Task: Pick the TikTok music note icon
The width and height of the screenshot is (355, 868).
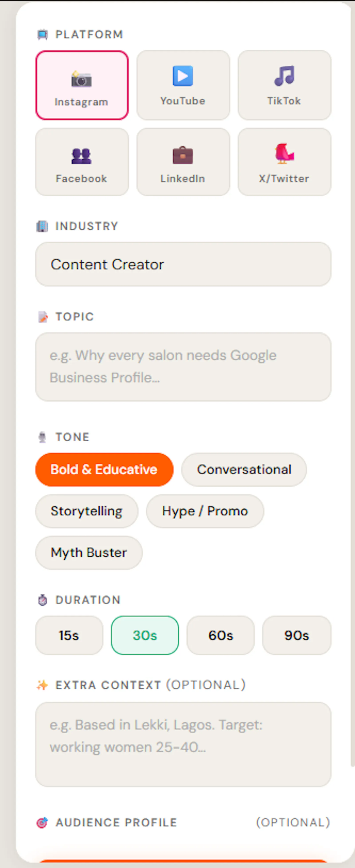Action: coord(284,76)
